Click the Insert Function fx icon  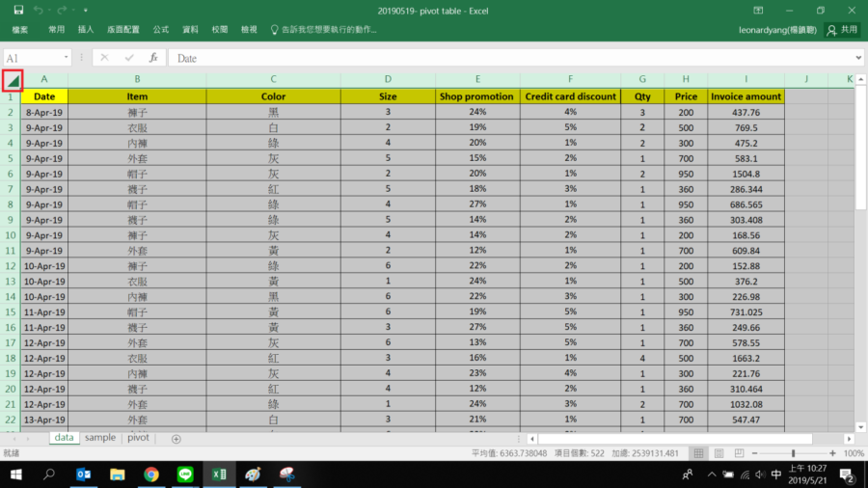click(x=152, y=58)
